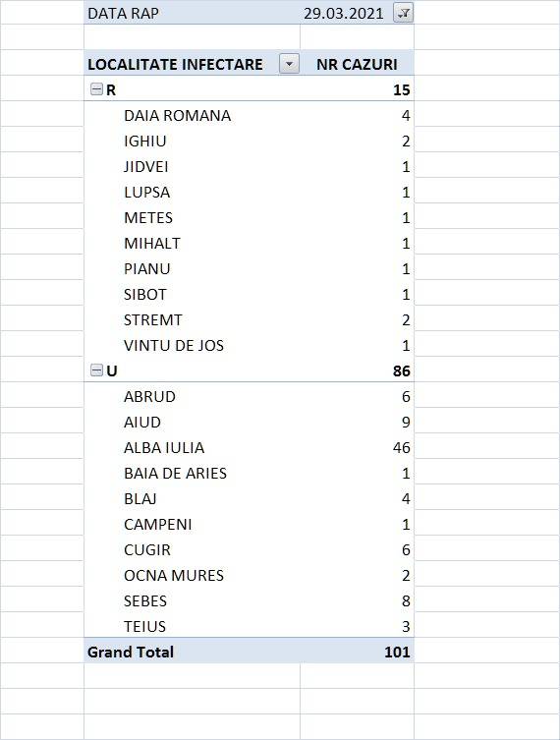The height and width of the screenshot is (740, 560).
Task: Select the DAIA ROMANA row label
Action: click(x=178, y=116)
